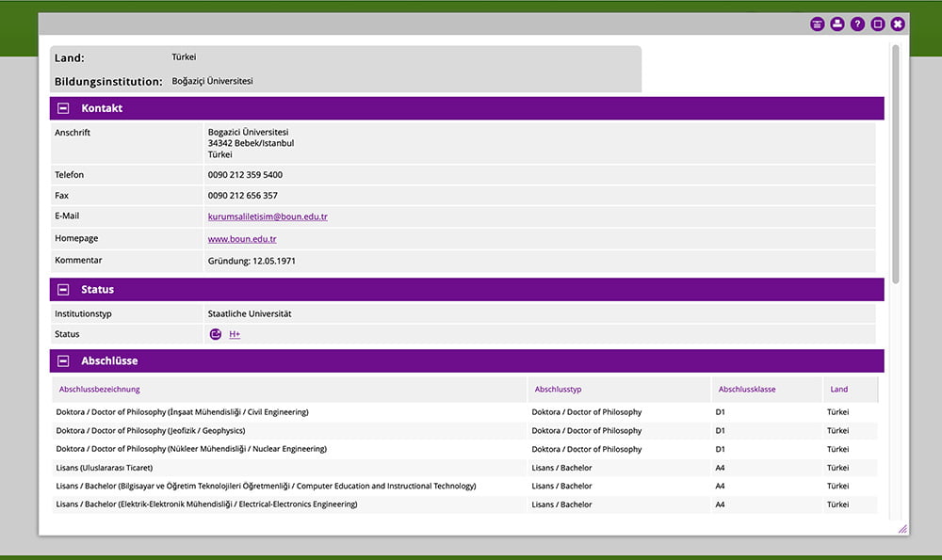This screenshot has width=942, height=560.
Task: Sort degrees by Land column header
Action: click(x=838, y=389)
